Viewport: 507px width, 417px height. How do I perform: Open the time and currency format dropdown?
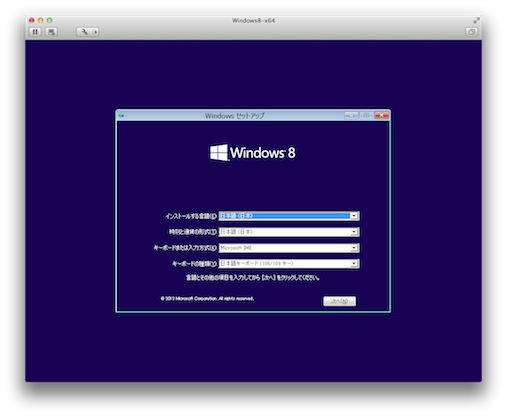click(289, 232)
